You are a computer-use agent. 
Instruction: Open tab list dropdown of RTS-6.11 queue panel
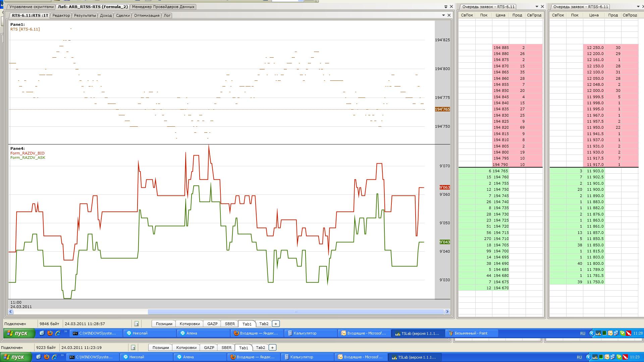pyautogui.click(x=537, y=7)
